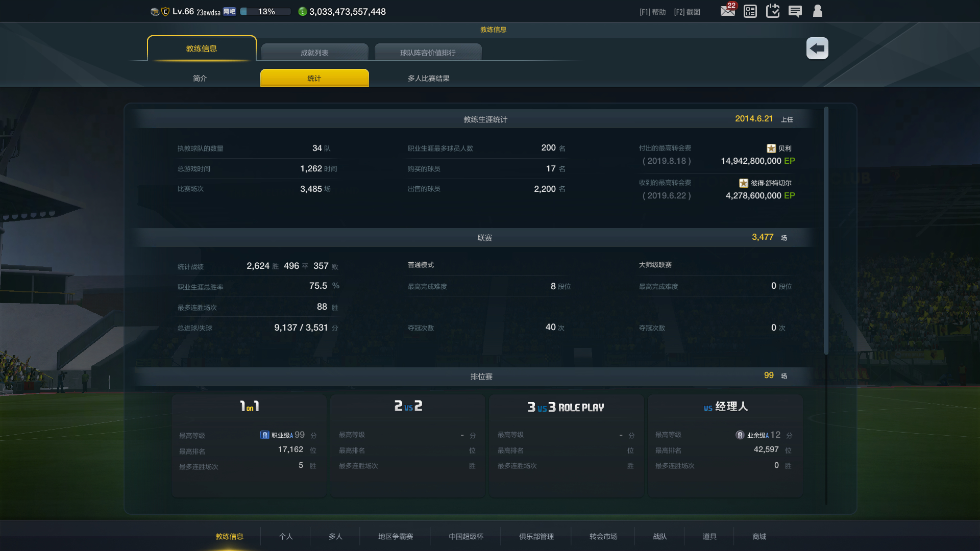Click the back arrow button
The height and width of the screenshot is (551, 980).
817,48
